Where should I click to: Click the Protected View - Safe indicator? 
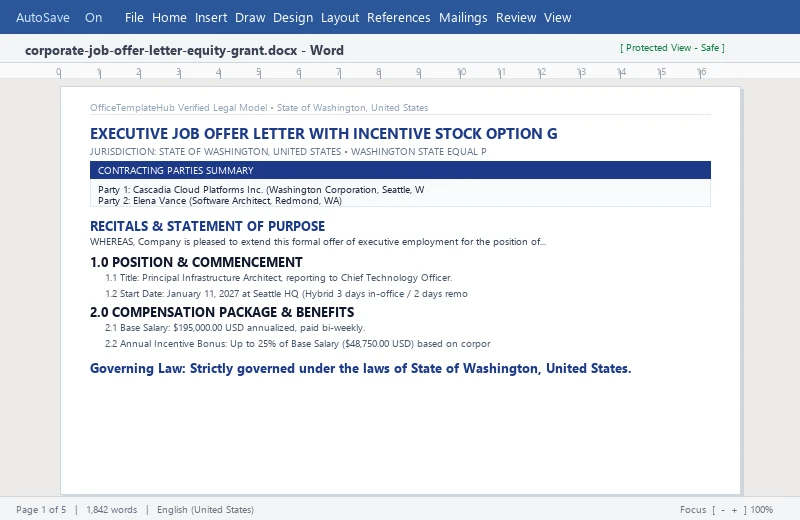[672, 48]
